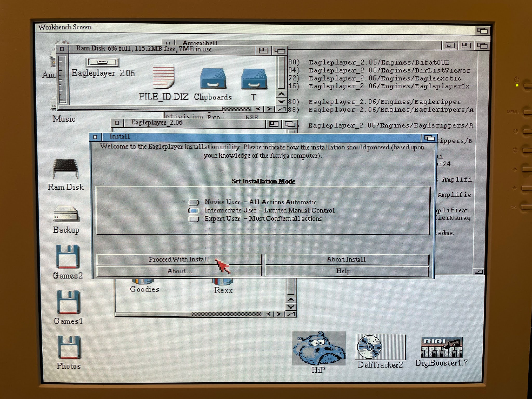Select Intermediate User installation mode
Image resolution: width=532 pixels, height=399 pixels.
click(194, 210)
